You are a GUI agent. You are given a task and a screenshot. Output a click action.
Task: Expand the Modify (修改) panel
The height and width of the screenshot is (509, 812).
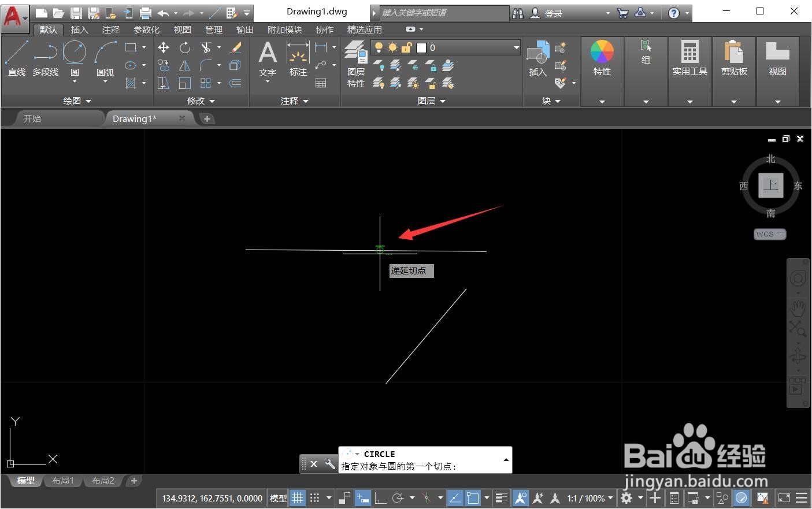click(201, 101)
